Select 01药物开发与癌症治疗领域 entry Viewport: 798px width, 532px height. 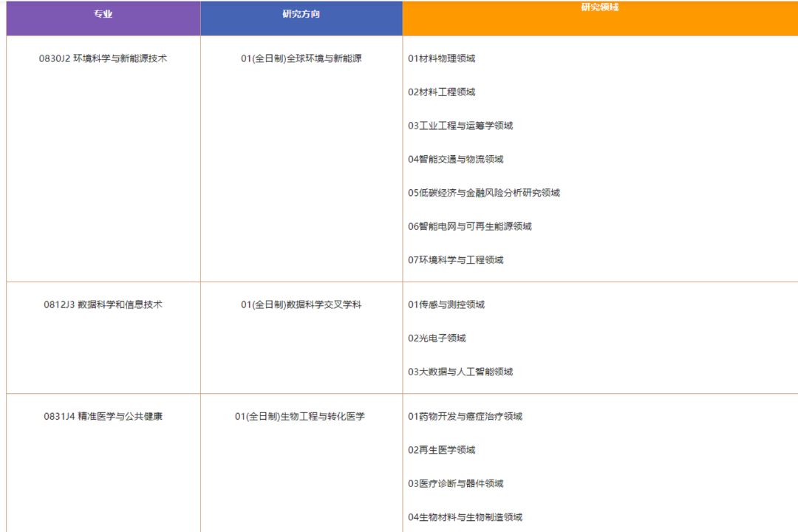(x=465, y=417)
